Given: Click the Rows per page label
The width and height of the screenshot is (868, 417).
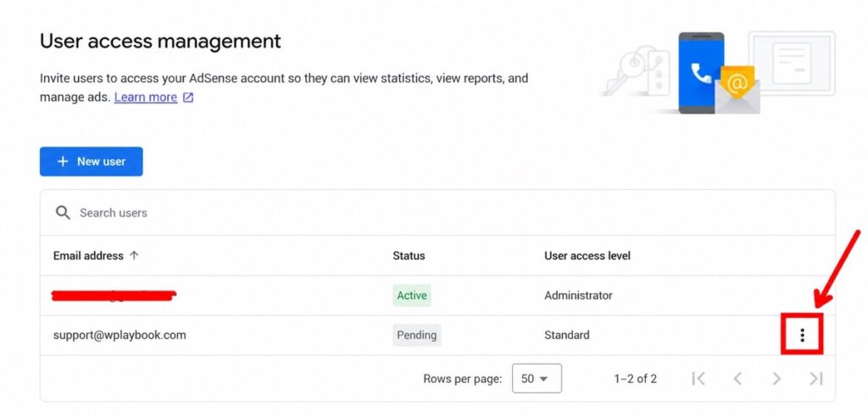Looking at the screenshot, I should (x=463, y=379).
